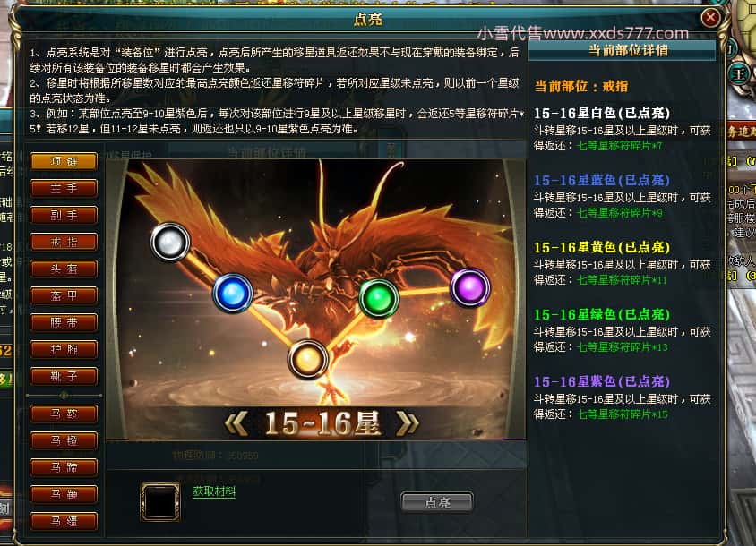Click the empty material slot
The height and width of the screenshot is (546, 756).
160,502
